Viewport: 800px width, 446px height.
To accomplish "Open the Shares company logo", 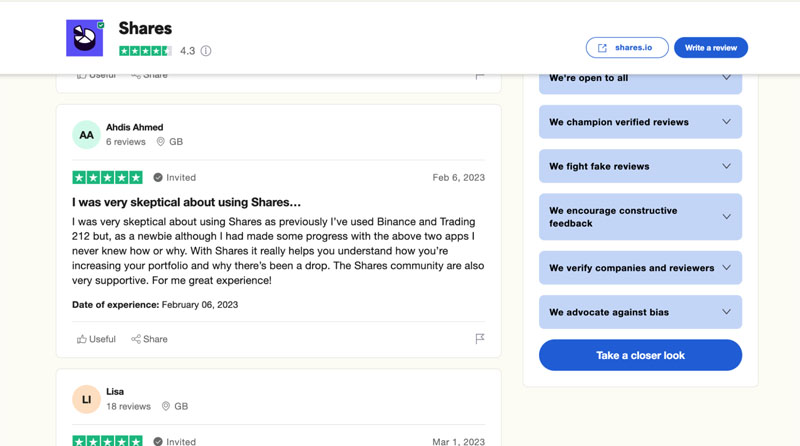I will point(85,38).
